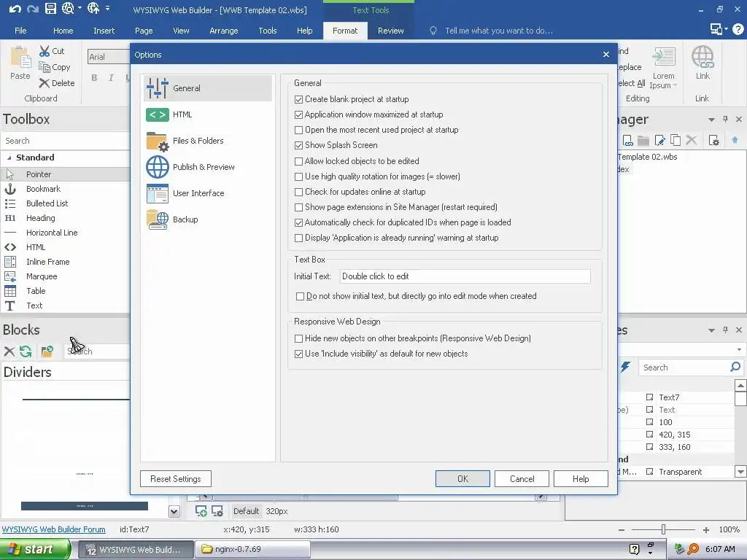Enable high quality rotation for images
Image resolution: width=747 pixels, height=560 pixels.
tap(298, 176)
